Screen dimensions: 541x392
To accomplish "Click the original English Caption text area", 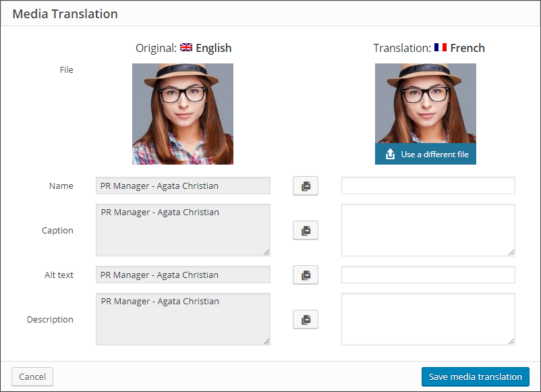I will [183, 230].
